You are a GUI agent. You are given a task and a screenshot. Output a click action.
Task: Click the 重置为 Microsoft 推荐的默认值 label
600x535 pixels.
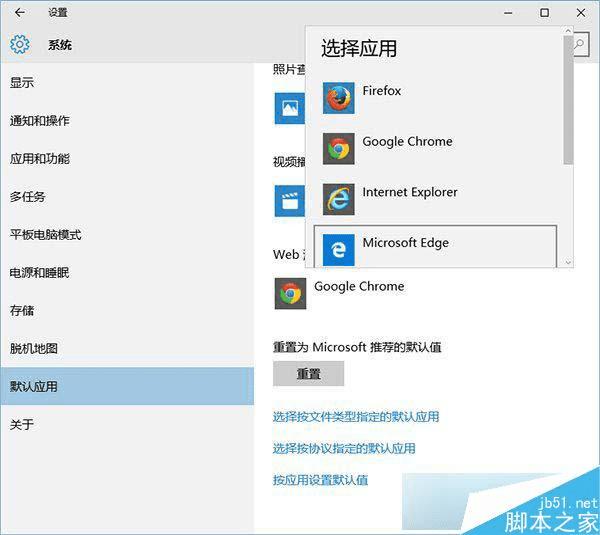(357, 347)
